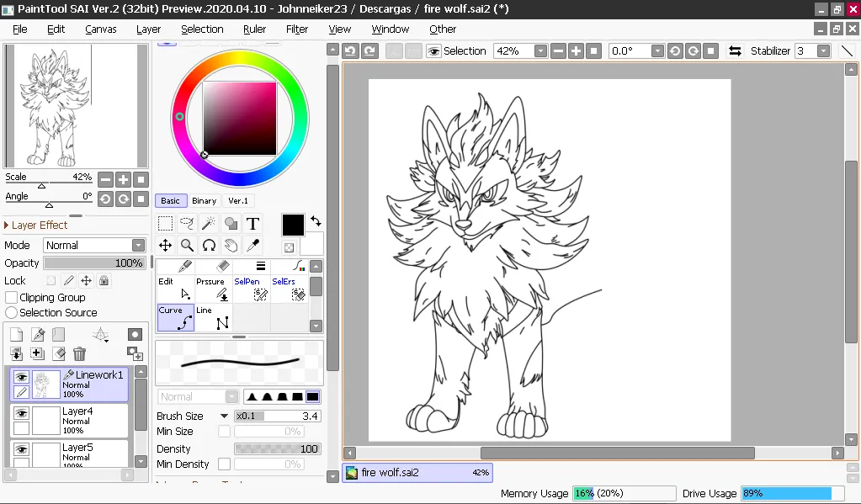This screenshot has height=504, width=861.
Task: Select the shape tool
Action: (x=231, y=224)
